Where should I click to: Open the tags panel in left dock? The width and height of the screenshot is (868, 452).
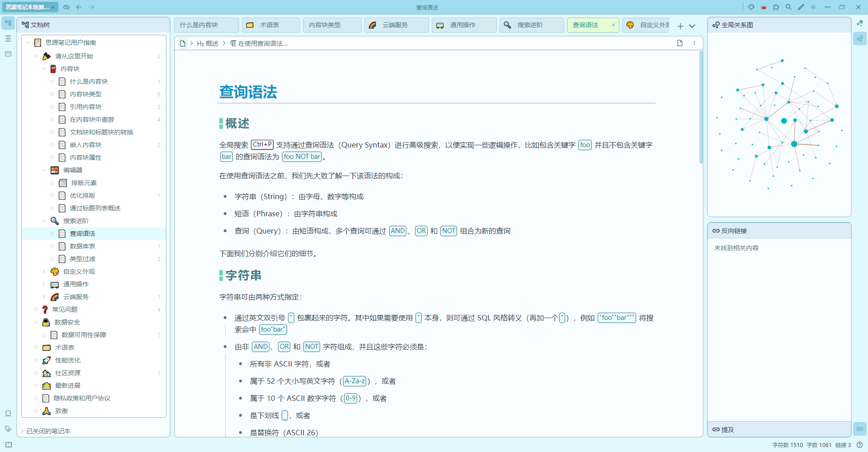pos(8,428)
